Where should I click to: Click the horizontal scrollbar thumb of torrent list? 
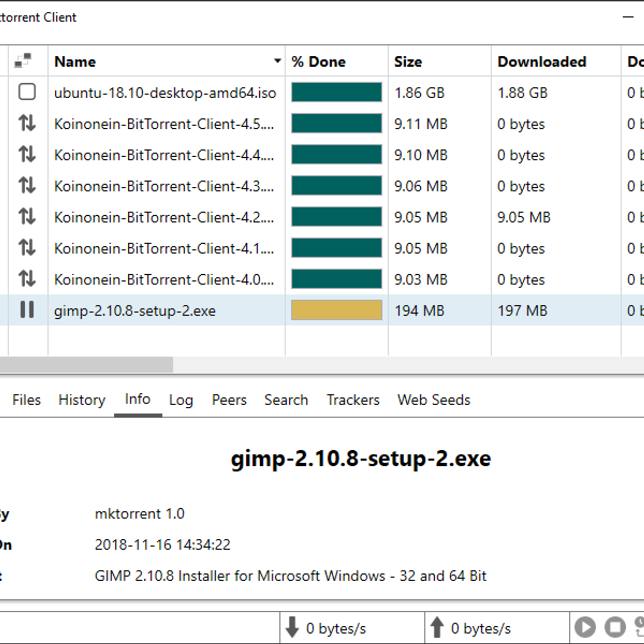point(86,365)
